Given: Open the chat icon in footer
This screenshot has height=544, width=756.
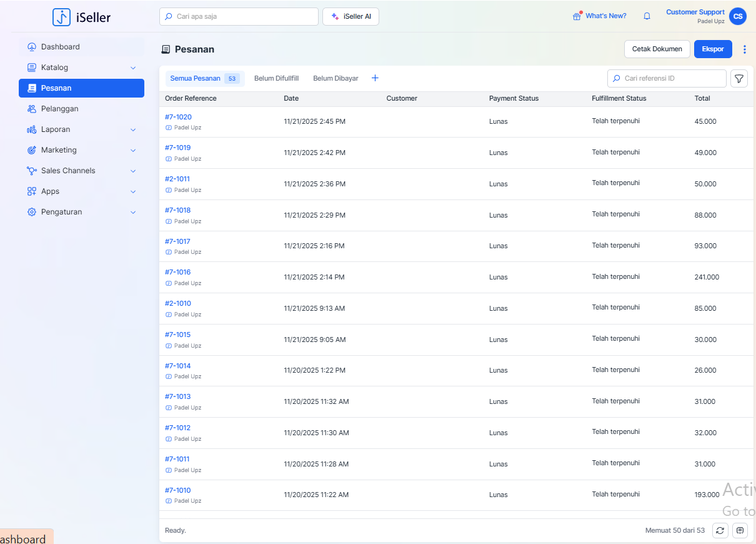Looking at the screenshot, I should click(x=740, y=530).
